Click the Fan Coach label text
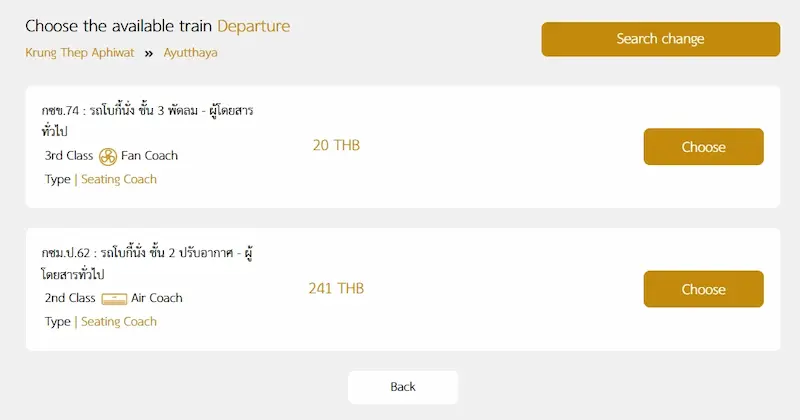Viewport: 800px width, 420px height. [150, 156]
